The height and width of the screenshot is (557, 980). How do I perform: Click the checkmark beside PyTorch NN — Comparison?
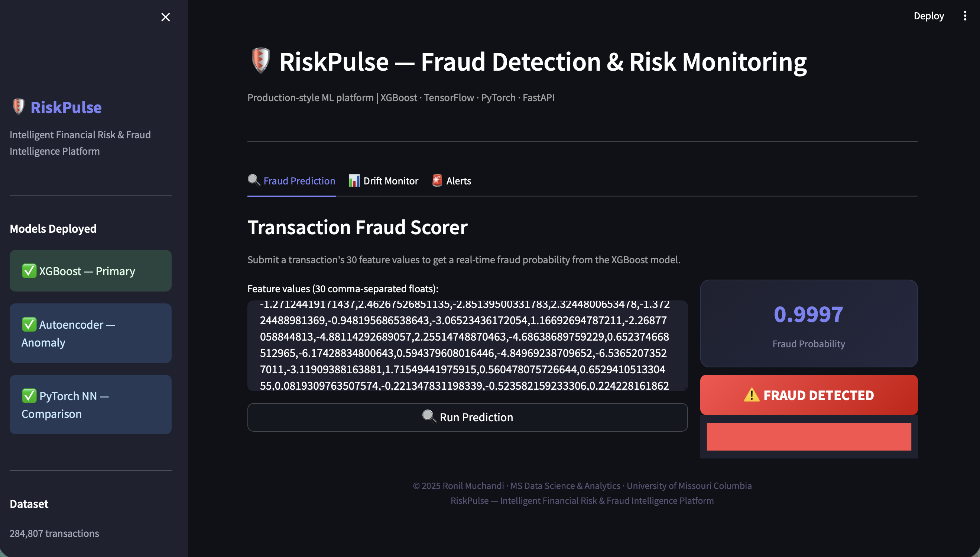pos(29,396)
